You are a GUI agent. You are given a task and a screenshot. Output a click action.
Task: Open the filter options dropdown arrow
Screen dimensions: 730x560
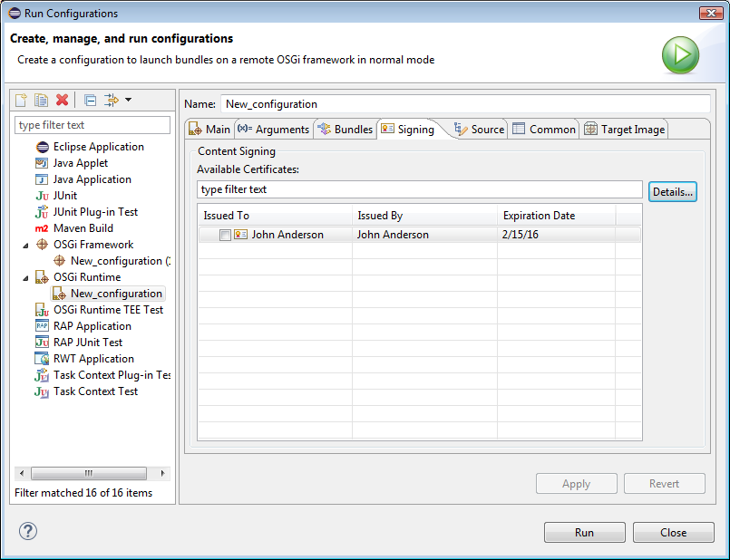point(129,100)
